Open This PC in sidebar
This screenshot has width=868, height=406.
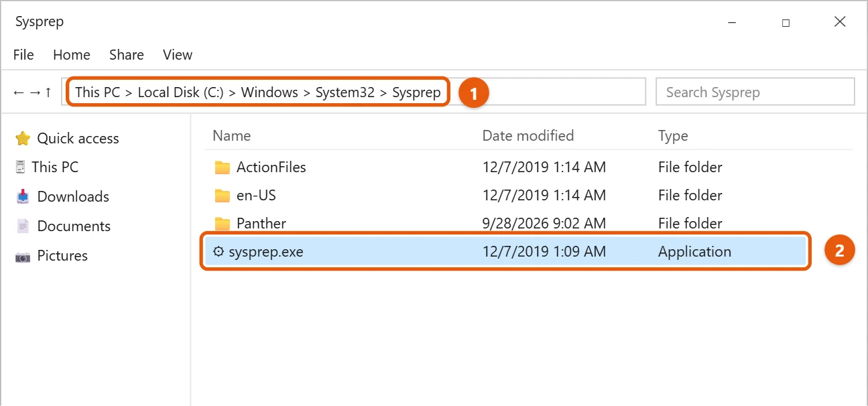click(55, 167)
